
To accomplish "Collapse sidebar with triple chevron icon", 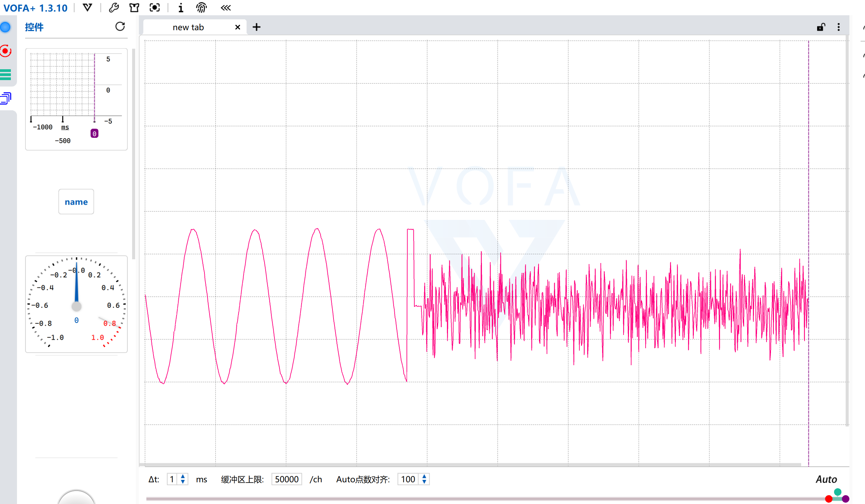I will click(226, 7).
